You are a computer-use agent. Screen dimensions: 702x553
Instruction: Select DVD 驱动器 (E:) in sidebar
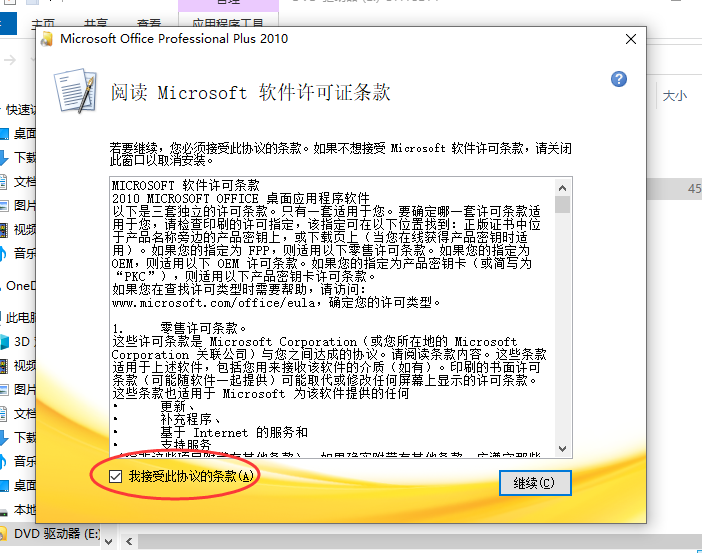(x=50, y=534)
